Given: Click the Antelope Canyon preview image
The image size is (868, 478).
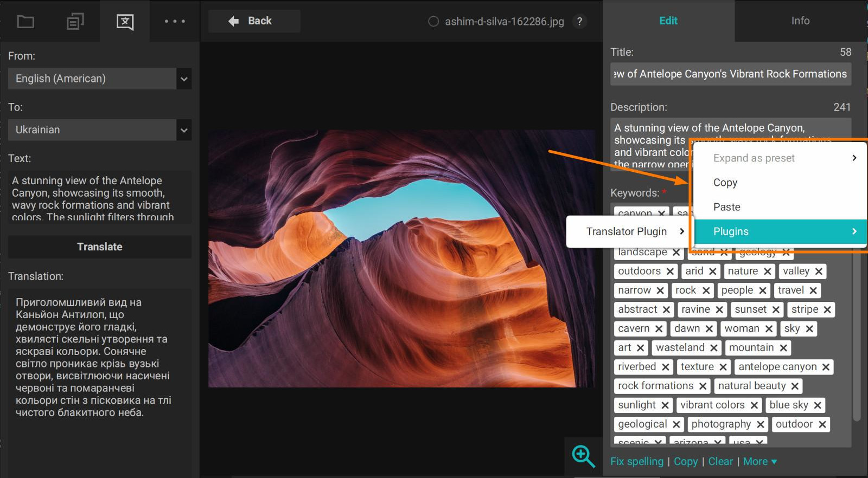Looking at the screenshot, I should [x=401, y=259].
